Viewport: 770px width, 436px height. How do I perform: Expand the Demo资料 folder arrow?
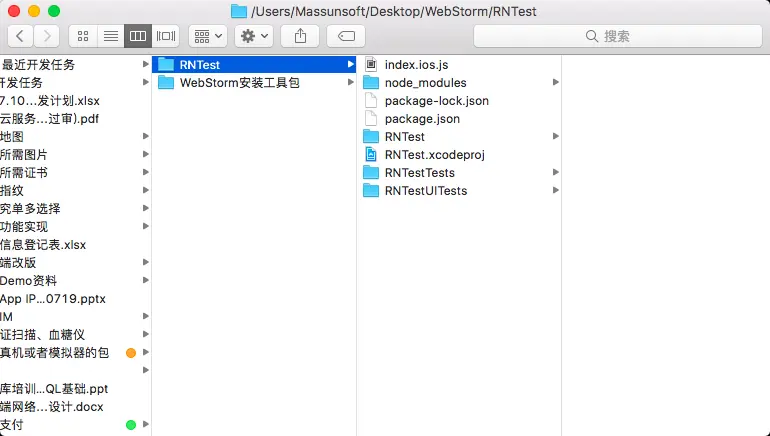click(145, 280)
